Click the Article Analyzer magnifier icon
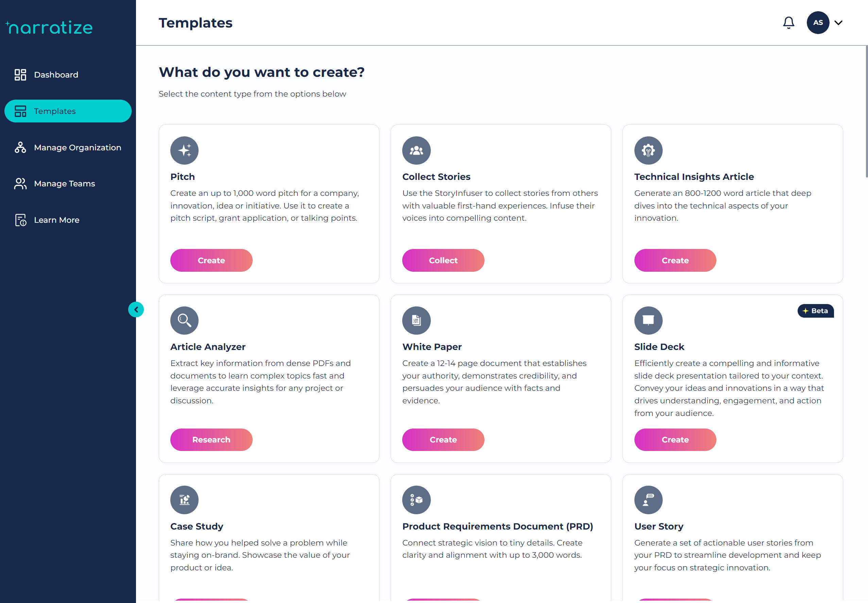 coord(184,320)
